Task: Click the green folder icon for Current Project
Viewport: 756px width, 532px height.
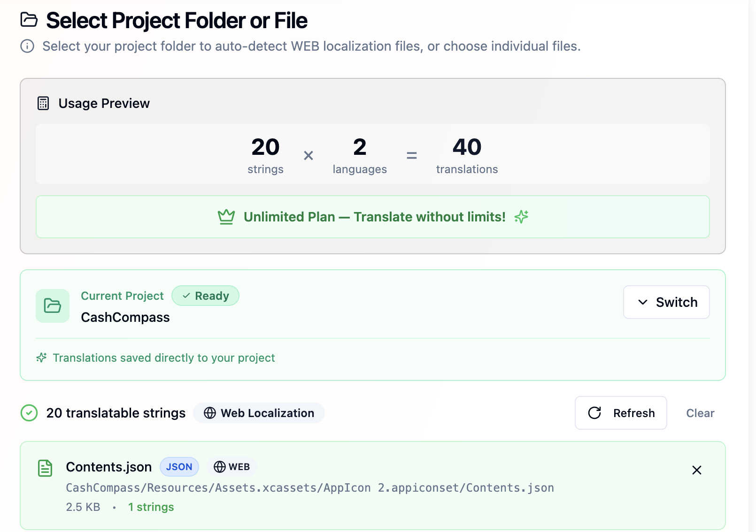Action: coord(53,306)
